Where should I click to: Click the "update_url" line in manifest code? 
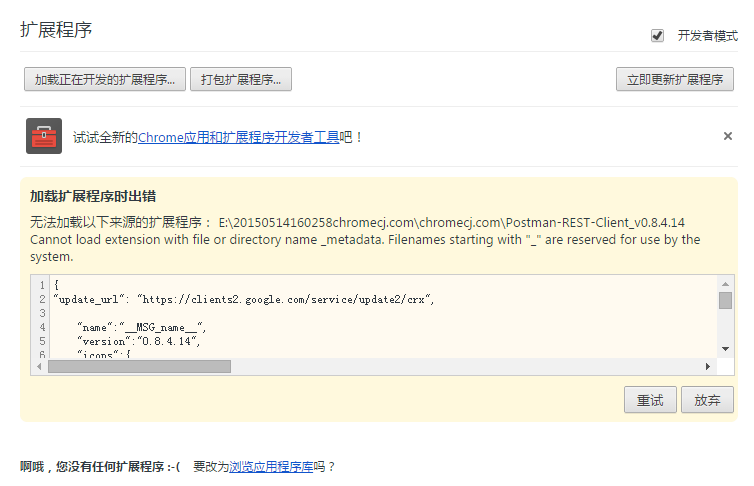(244, 299)
